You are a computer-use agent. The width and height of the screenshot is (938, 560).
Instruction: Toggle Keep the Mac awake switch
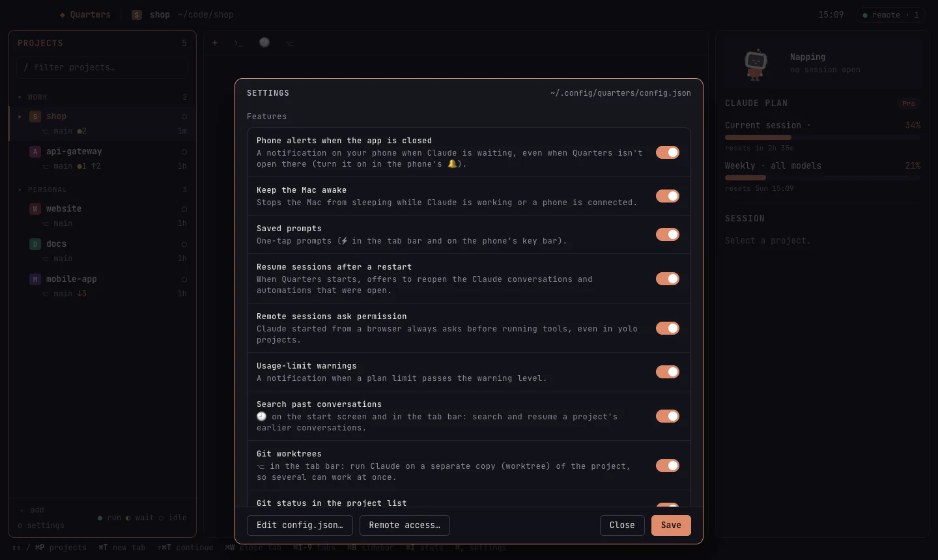coord(668,196)
